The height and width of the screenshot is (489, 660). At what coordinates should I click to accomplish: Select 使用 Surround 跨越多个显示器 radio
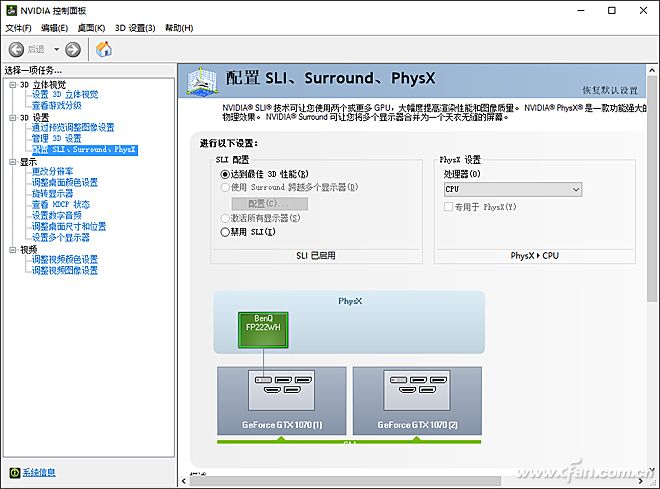225,187
